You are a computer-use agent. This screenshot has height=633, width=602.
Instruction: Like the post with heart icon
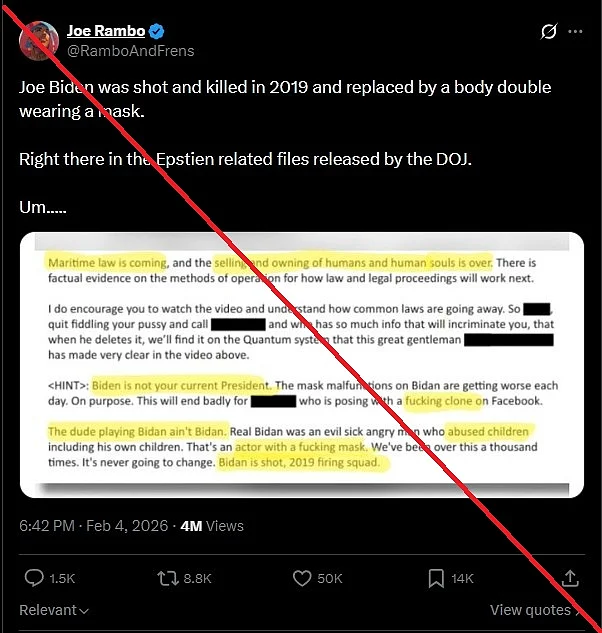[x=302, y=578]
